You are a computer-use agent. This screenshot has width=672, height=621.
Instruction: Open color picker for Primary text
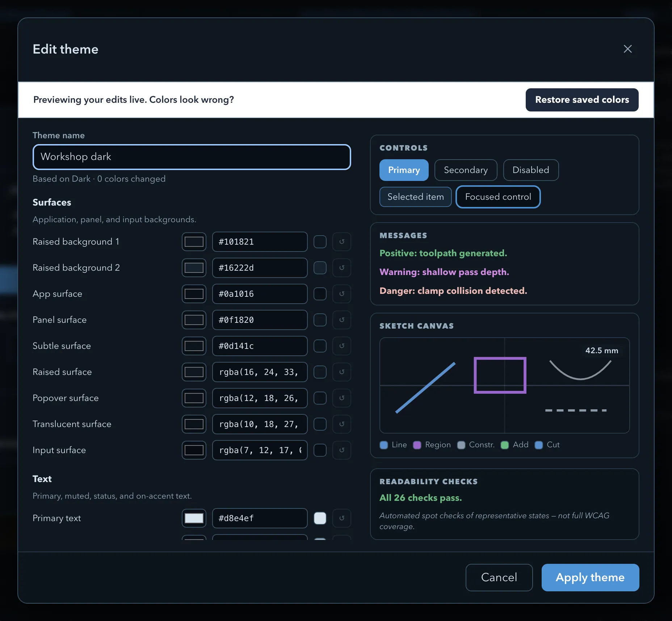(194, 518)
